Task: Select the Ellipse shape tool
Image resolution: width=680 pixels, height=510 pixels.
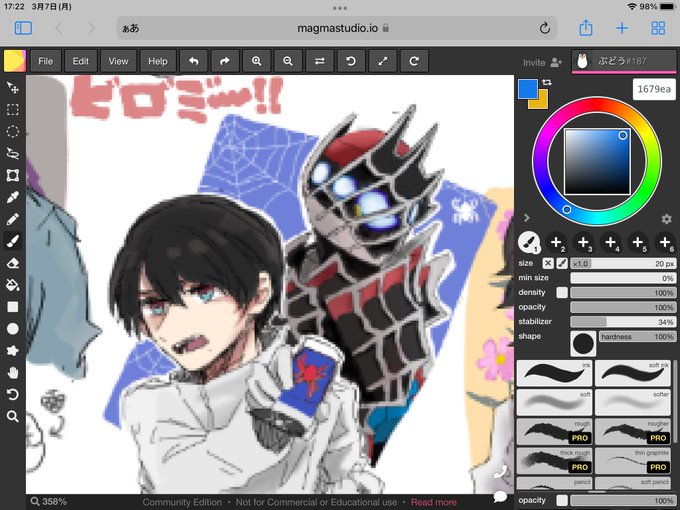Action: 13,329
